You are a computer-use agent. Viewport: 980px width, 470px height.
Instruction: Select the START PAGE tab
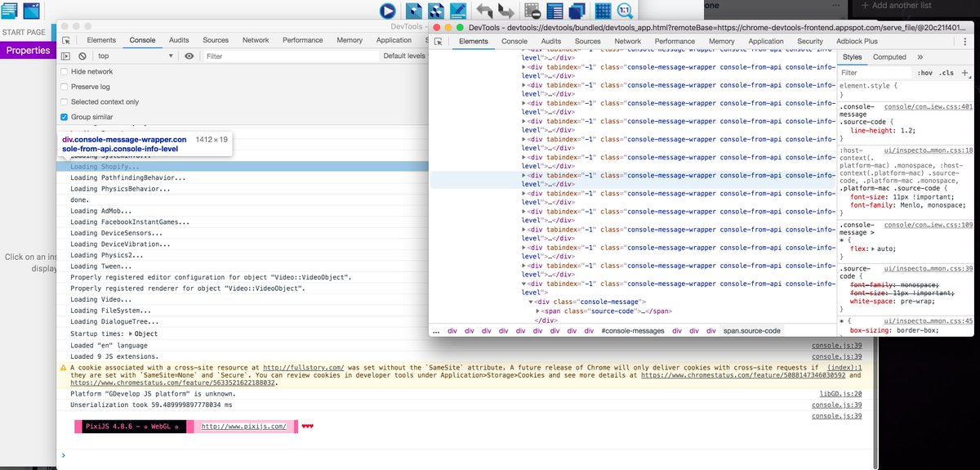24,32
